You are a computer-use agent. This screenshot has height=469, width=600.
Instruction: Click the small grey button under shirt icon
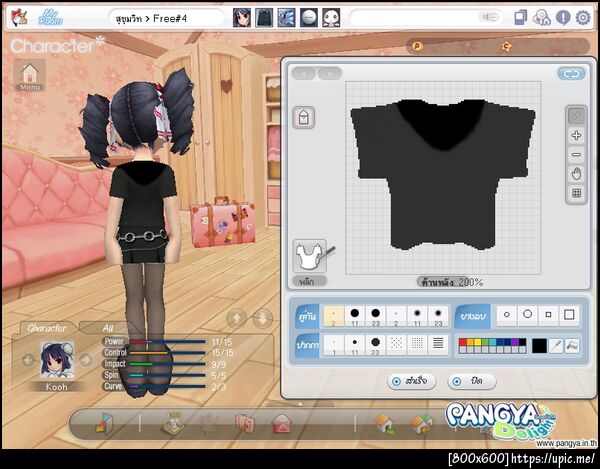point(310,282)
